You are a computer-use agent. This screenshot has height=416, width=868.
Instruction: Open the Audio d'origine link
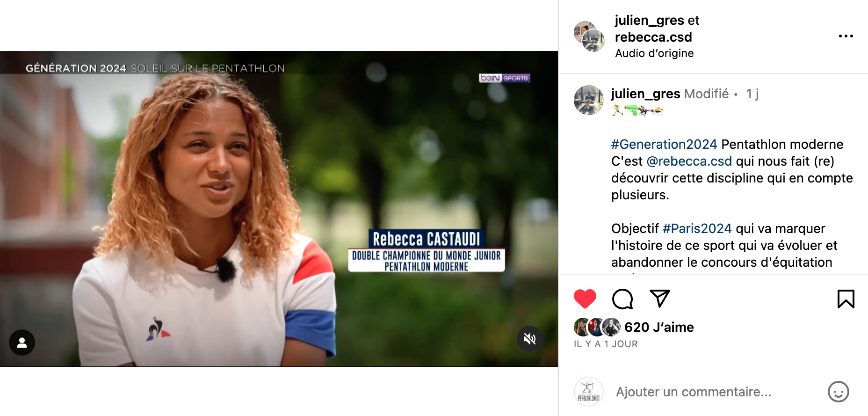pyautogui.click(x=654, y=53)
